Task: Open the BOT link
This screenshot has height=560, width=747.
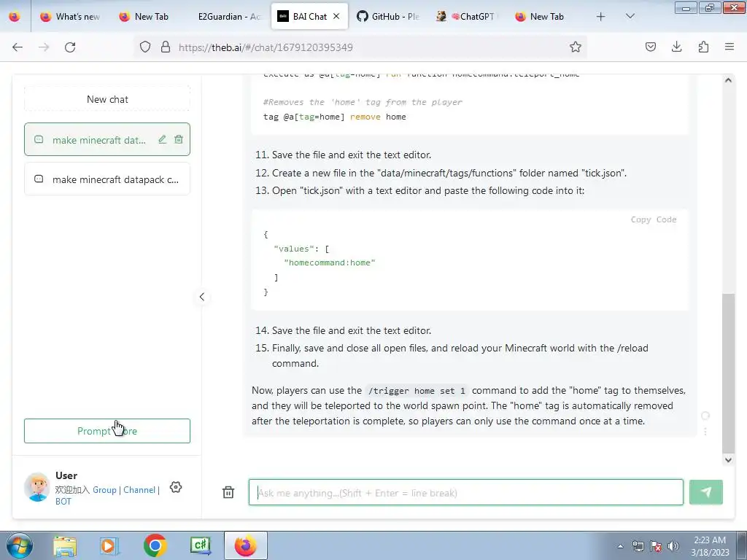Action: pos(63,502)
